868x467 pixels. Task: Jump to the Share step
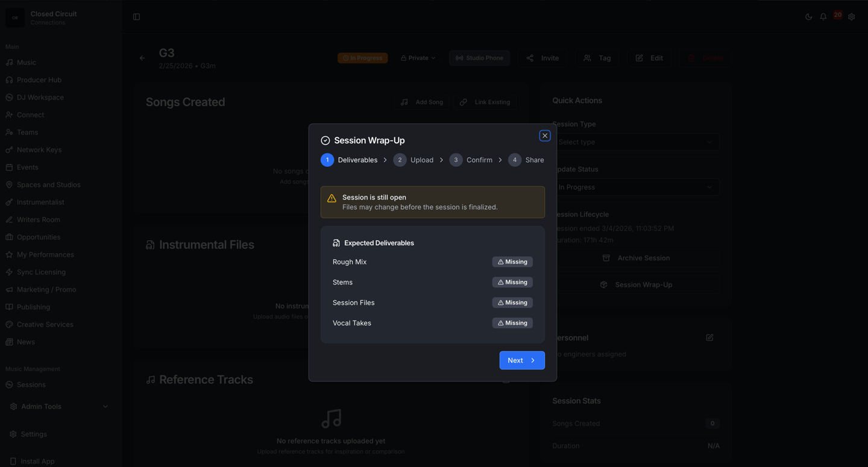click(526, 160)
